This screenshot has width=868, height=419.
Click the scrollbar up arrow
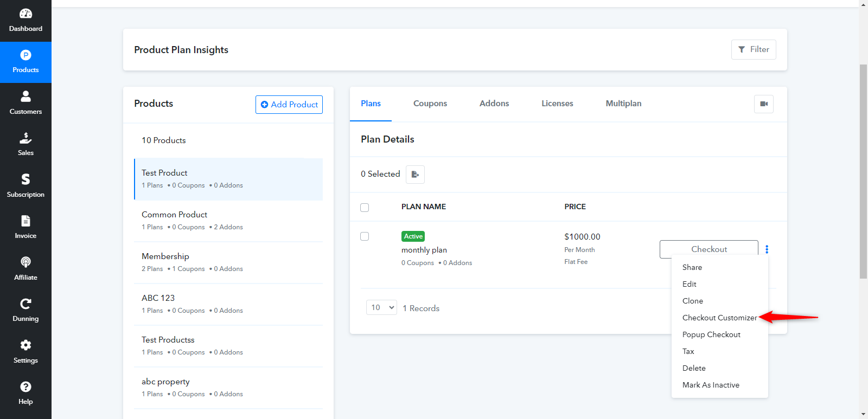coord(863,4)
